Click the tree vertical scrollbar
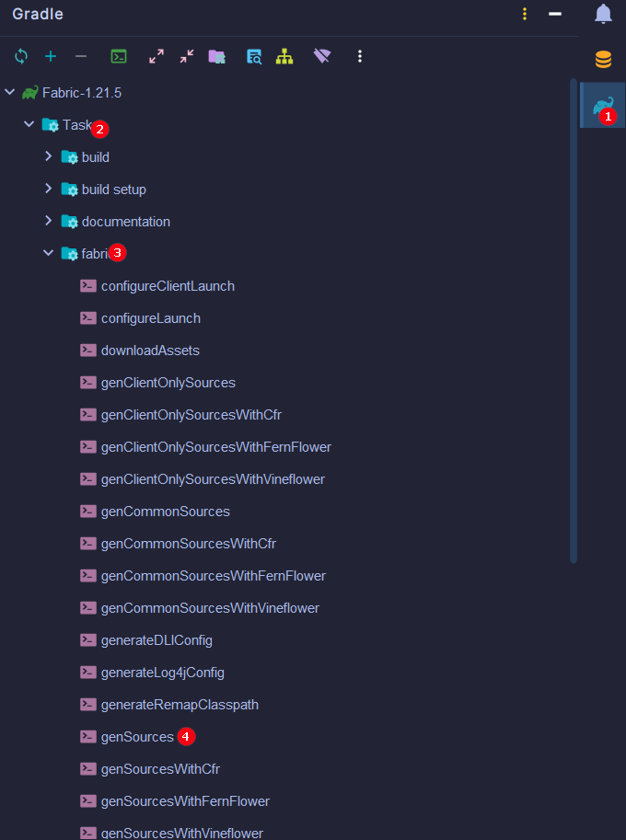The width and height of the screenshot is (626, 840). coord(573,321)
